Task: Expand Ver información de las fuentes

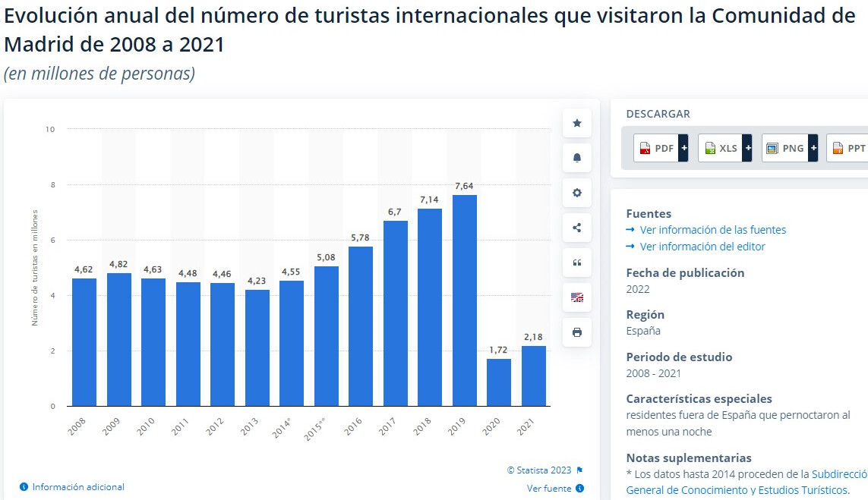Action: [712, 230]
